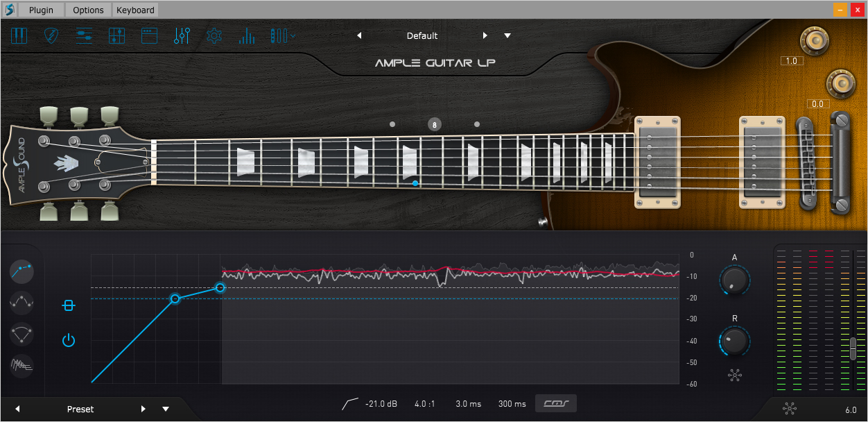Click the upper guitar knob showing 1.0
Image resolution: width=868 pixels, height=422 pixels.
coord(815,40)
